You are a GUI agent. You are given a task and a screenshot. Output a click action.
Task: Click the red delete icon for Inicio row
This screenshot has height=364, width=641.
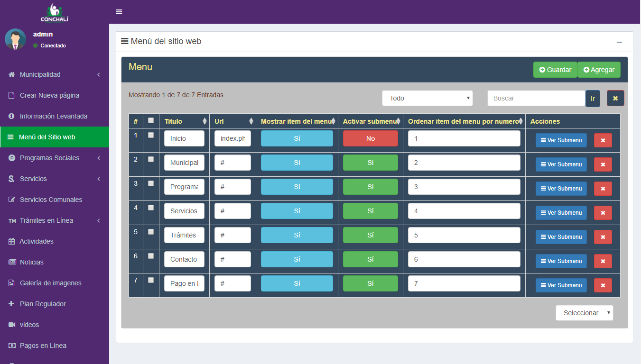click(x=603, y=140)
